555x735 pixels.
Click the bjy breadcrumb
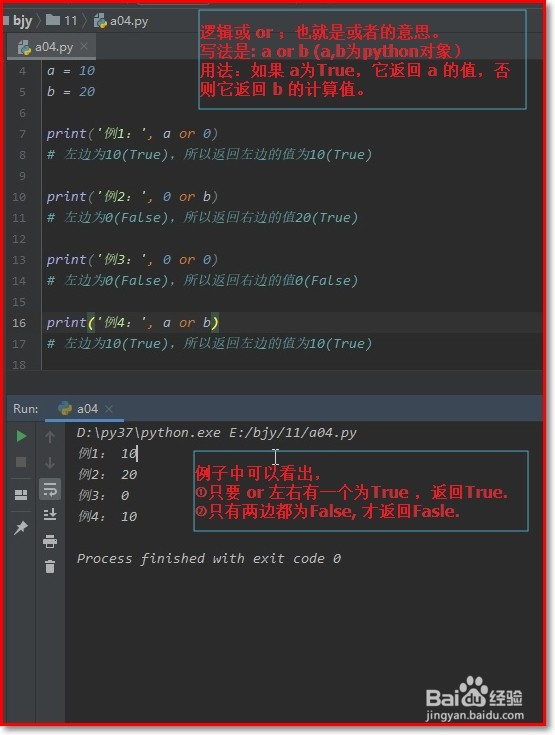click(22, 21)
